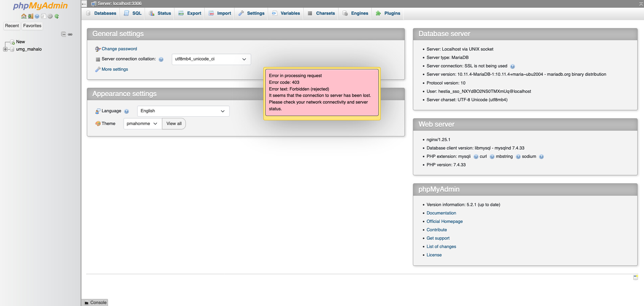This screenshot has width=644, height=306.
Task: Open the SQL tab
Action: point(133,13)
